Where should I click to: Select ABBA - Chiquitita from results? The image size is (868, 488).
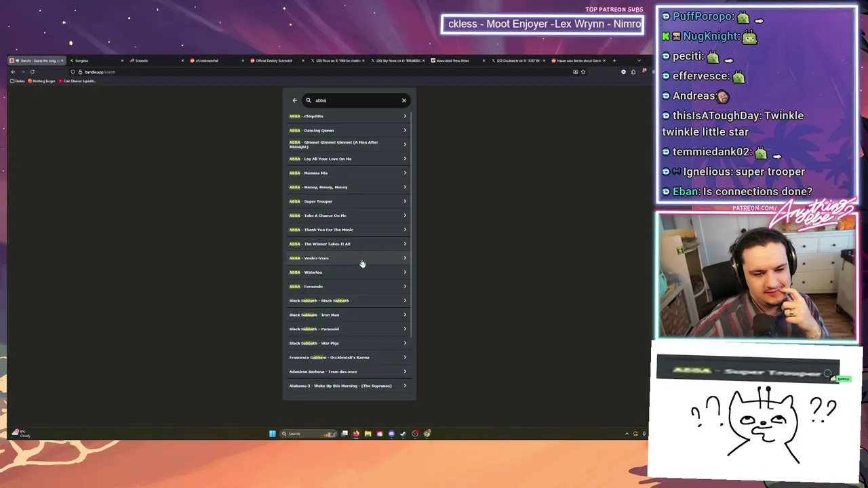point(348,116)
